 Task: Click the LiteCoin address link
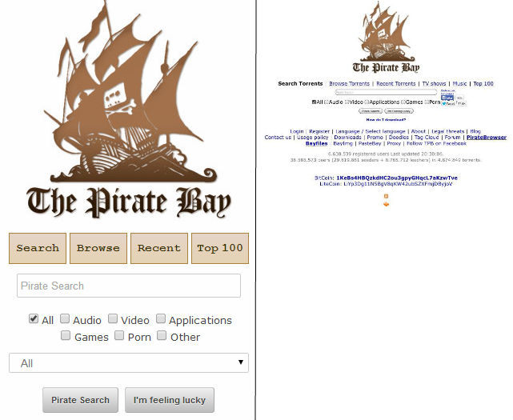398,184
